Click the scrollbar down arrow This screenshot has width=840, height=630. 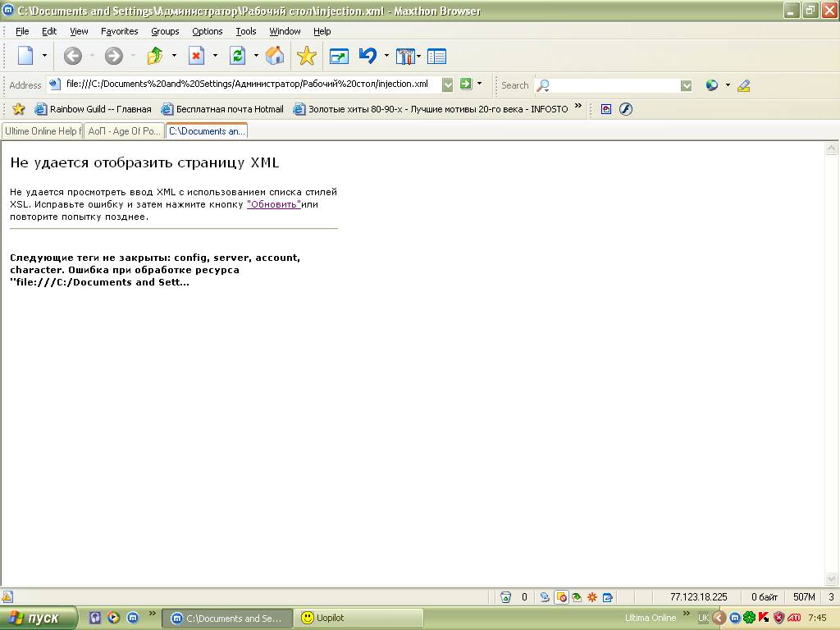(x=832, y=578)
